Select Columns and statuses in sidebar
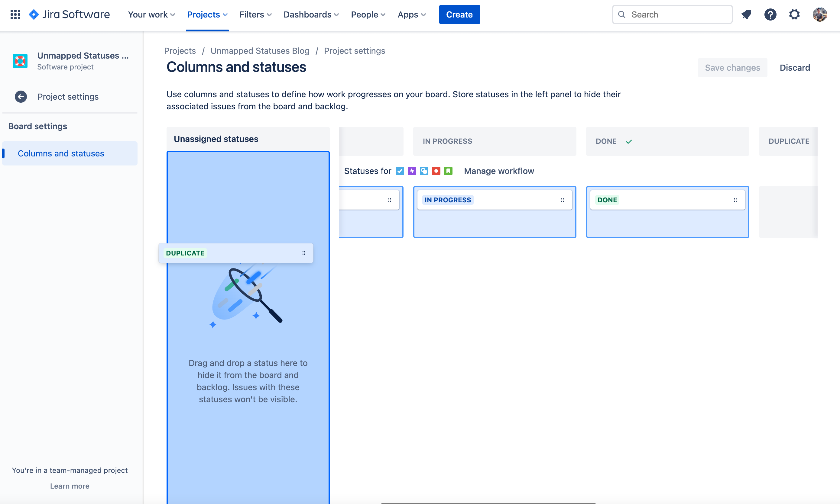840x504 pixels. [x=70, y=153]
